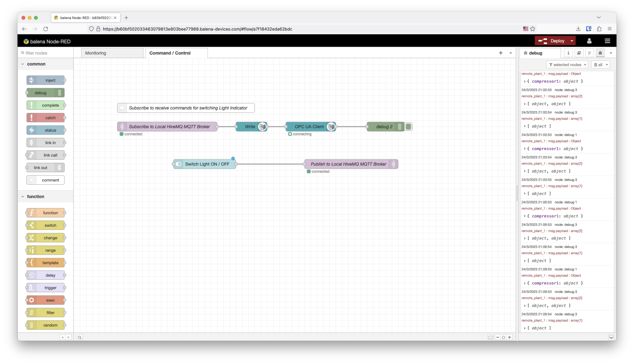Viewport: 634px width, 364px height.
Task: Open the node information sidebar panel
Action: coord(568,53)
